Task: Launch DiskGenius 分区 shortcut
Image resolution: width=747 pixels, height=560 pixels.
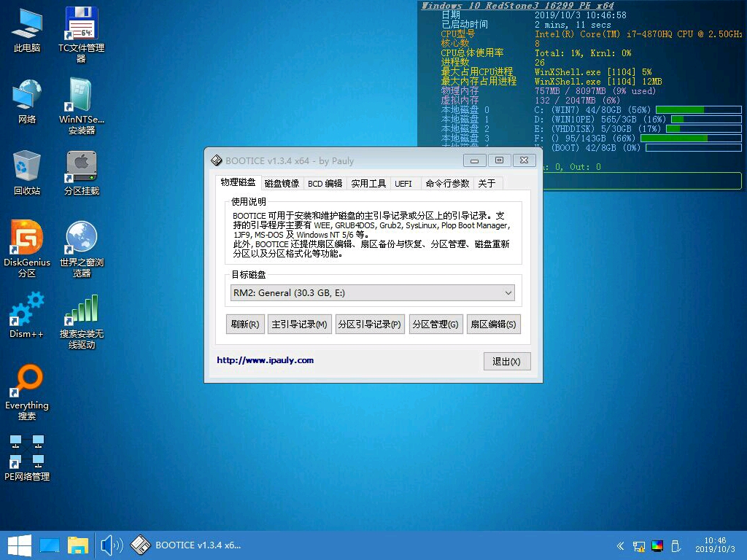Action: tap(27, 249)
